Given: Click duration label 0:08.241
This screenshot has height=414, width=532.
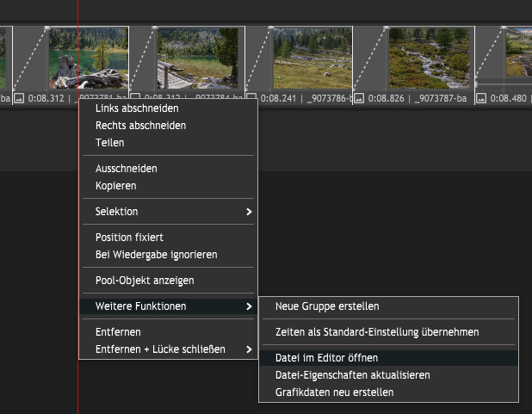Looking at the screenshot, I should [279, 99].
